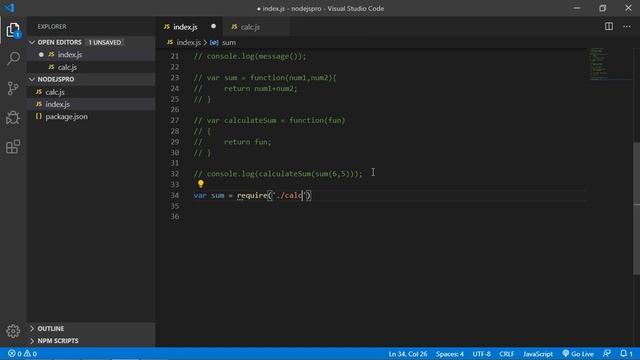
Task: Change language mode via JavaScript indicator
Action: point(538,353)
